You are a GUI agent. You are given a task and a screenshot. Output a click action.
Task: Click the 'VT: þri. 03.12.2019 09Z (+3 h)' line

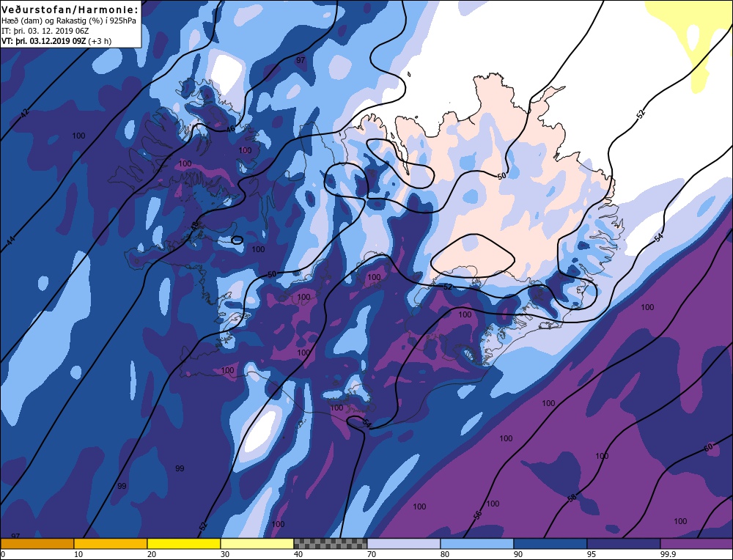point(56,41)
